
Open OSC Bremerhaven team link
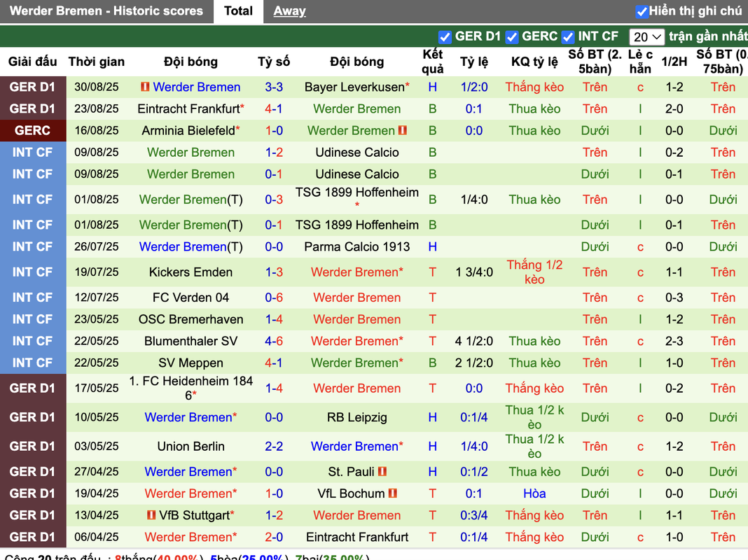[191, 319]
